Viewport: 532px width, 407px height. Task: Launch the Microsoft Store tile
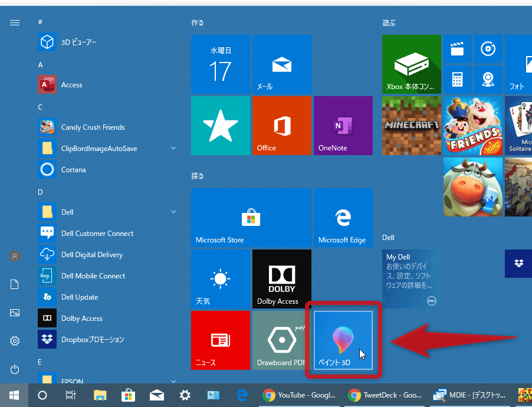251,217
